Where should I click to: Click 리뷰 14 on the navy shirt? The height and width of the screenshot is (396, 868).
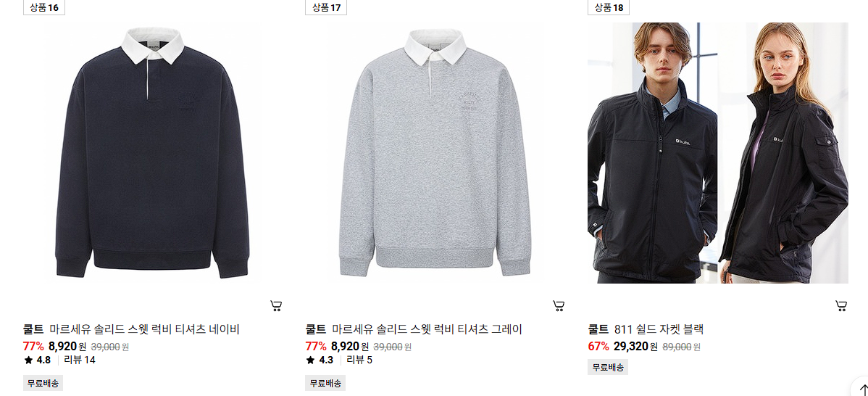pyautogui.click(x=80, y=360)
